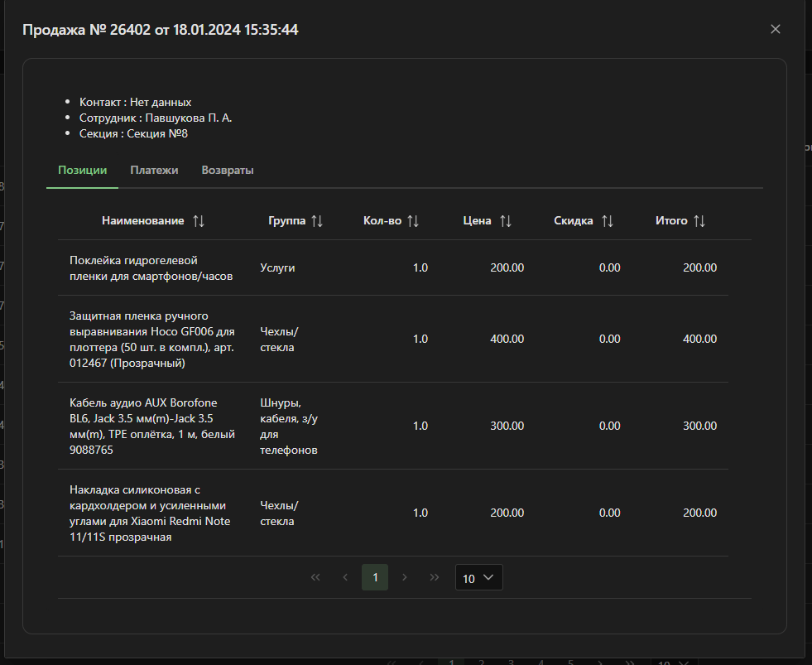Open the Платежи tab

(x=154, y=171)
